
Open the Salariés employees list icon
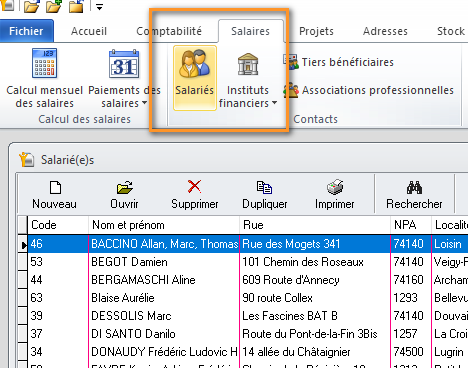pos(195,78)
